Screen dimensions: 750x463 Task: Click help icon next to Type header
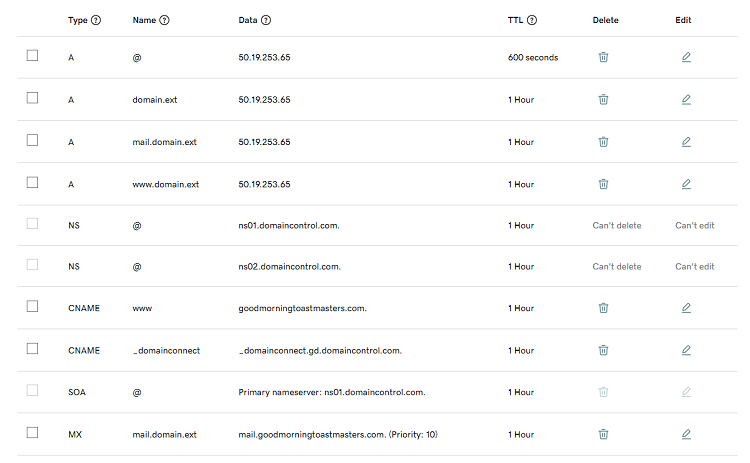[96, 20]
